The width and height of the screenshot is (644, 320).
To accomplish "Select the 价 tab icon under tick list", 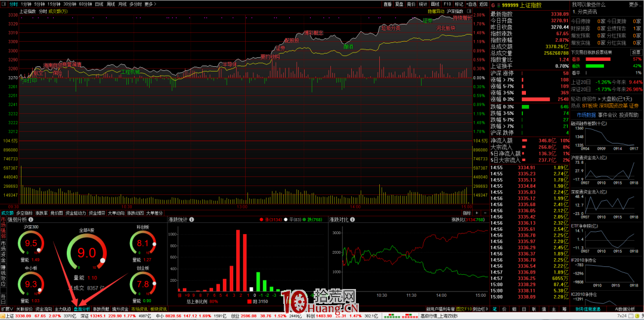I will 505,309.
